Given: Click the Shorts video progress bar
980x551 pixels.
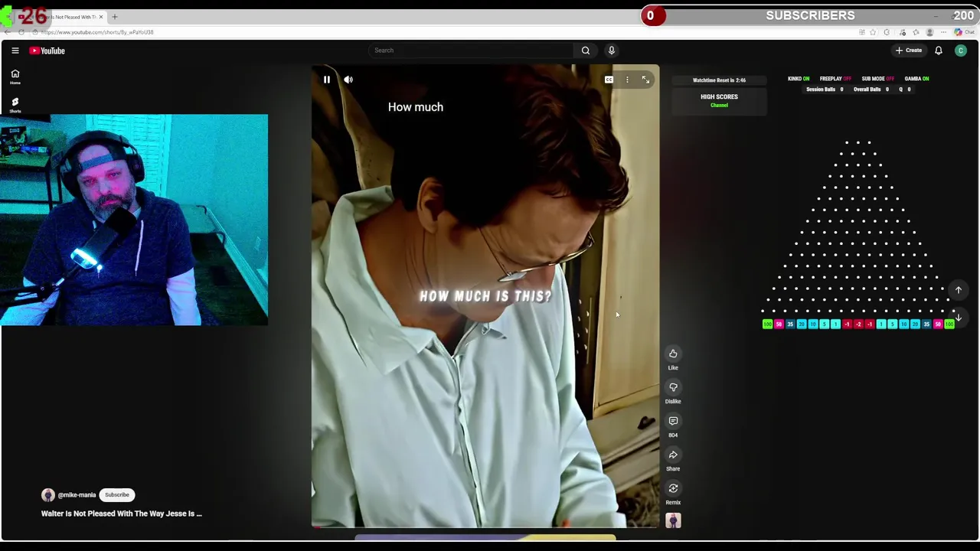Looking at the screenshot, I should [x=485, y=527].
